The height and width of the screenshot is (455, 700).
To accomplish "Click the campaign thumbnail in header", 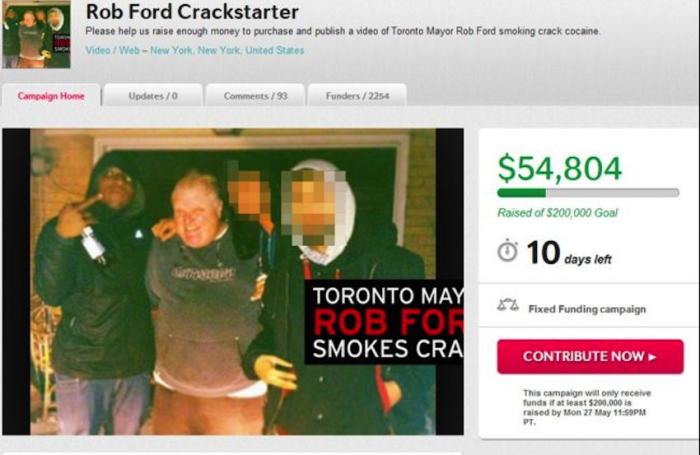I will tap(36, 34).
